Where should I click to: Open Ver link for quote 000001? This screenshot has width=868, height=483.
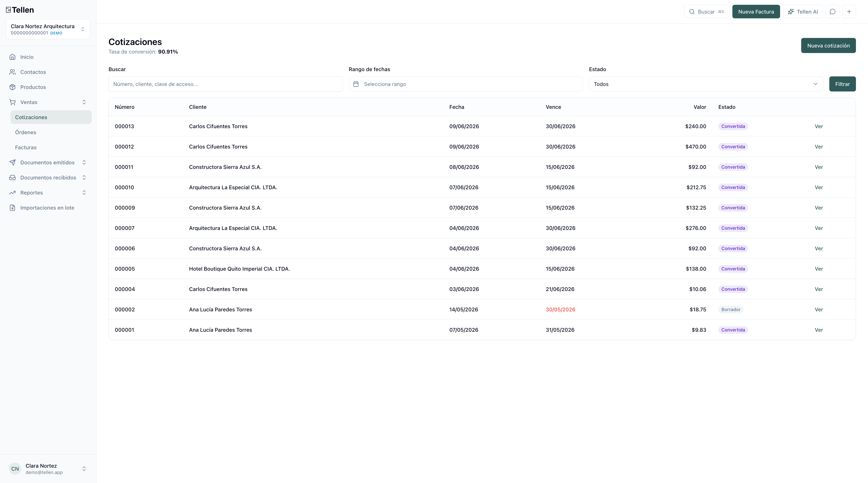pos(819,330)
